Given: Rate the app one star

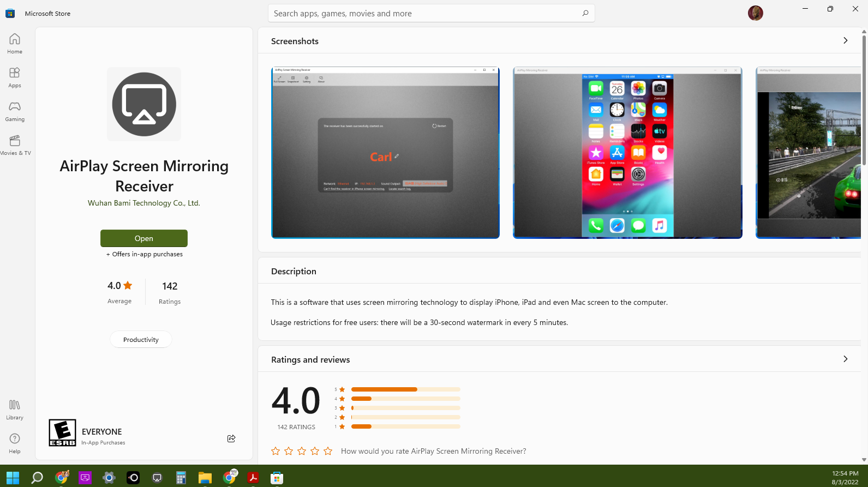Looking at the screenshot, I should tap(276, 451).
